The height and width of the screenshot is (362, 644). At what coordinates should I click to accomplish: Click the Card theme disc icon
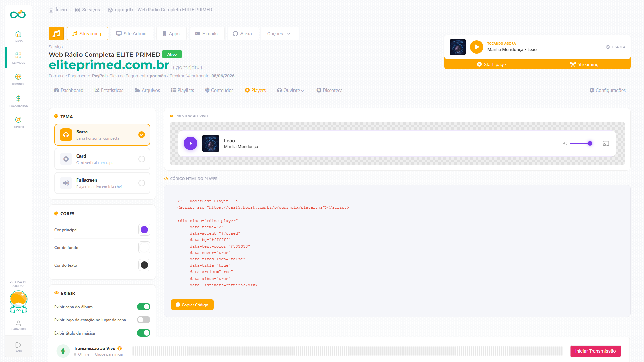click(x=66, y=159)
